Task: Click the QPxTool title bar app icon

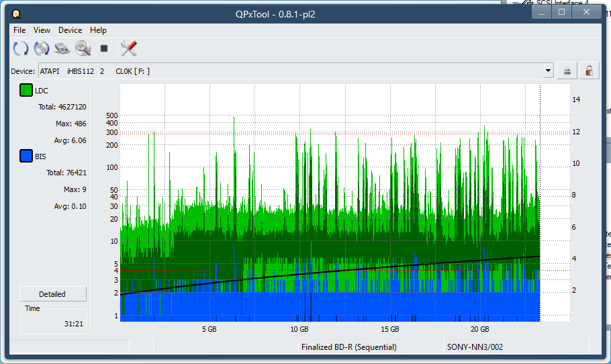Action: click(x=16, y=14)
